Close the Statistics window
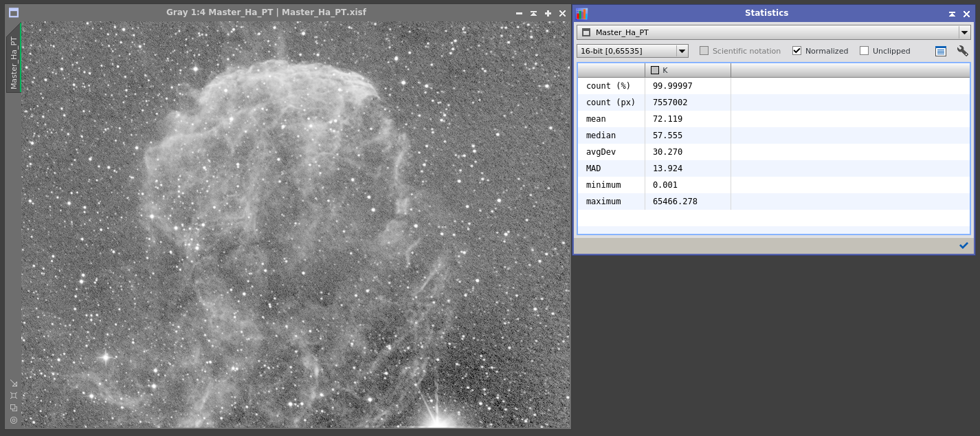This screenshot has width=980, height=436. 966,14
